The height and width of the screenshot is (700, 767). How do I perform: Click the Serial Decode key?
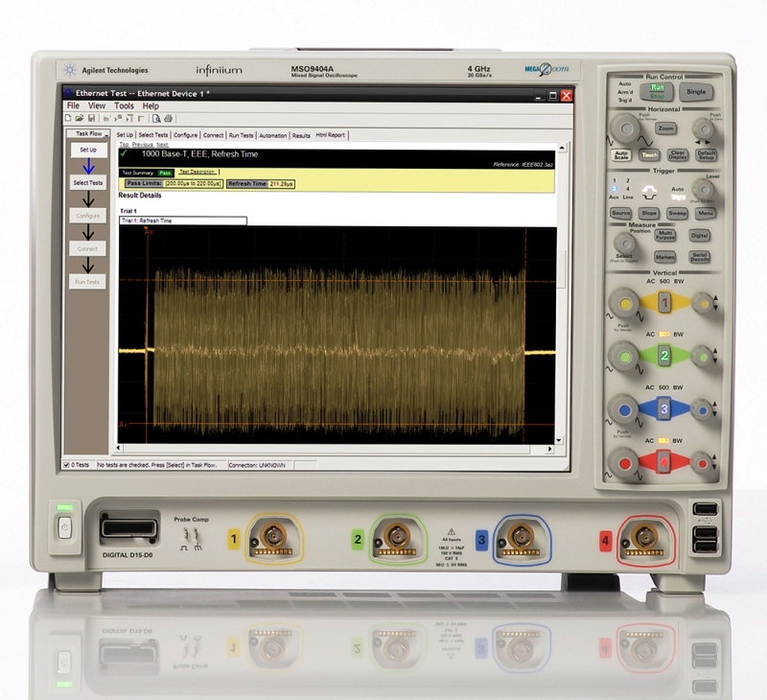coord(699,257)
